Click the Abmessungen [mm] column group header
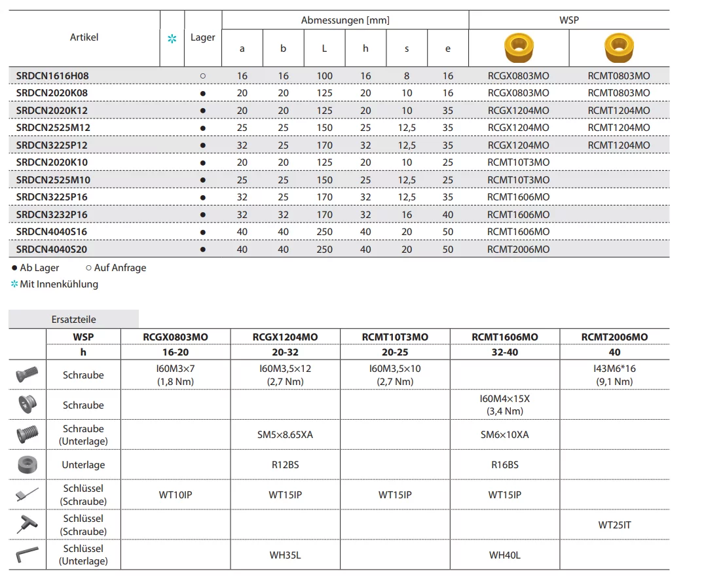The image size is (706, 588). click(x=345, y=20)
